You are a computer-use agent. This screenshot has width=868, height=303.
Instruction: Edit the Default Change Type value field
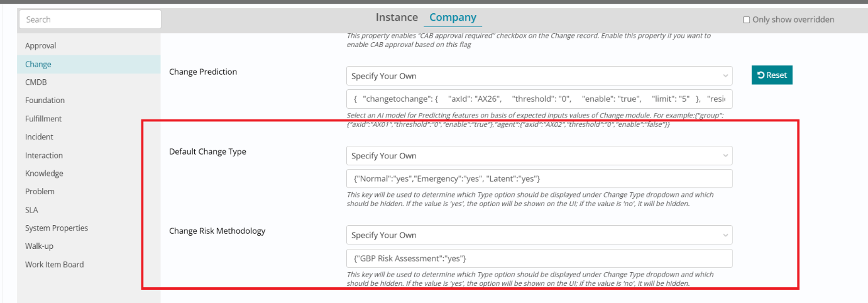click(x=539, y=179)
